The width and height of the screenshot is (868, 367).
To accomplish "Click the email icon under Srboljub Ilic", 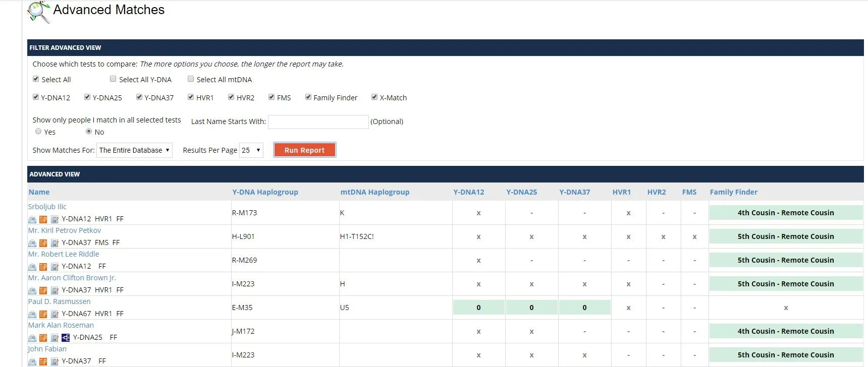I will (x=32, y=219).
